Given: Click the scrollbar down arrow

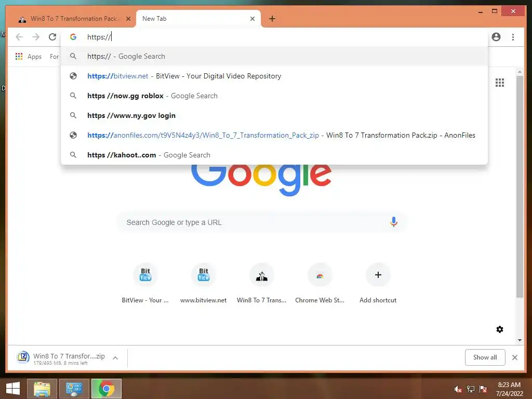Looking at the screenshot, I should 520,340.
